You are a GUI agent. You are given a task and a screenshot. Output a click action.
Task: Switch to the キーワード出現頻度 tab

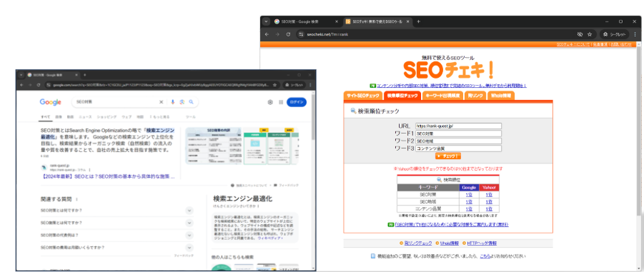click(442, 95)
